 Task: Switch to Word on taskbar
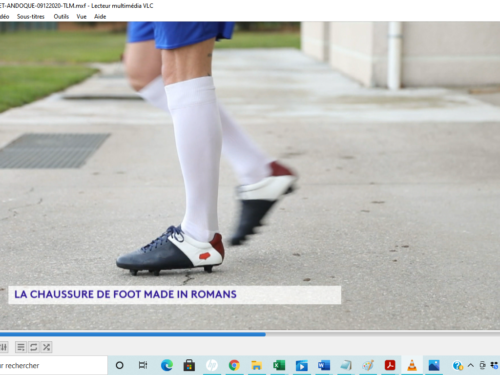coord(323,365)
